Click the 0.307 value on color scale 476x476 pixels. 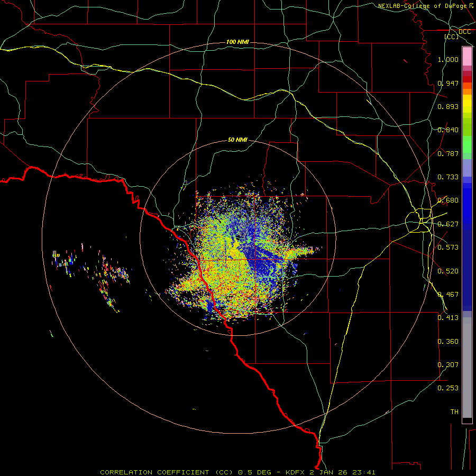[448, 365]
